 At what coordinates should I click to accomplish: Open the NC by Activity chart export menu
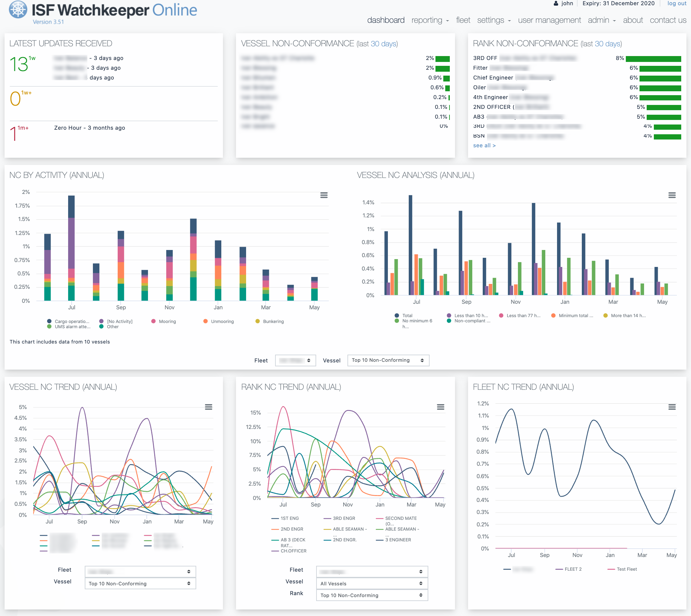(x=324, y=195)
